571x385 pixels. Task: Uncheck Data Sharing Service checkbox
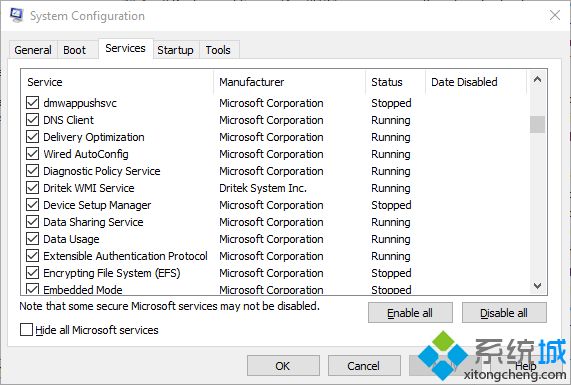tap(32, 222)
